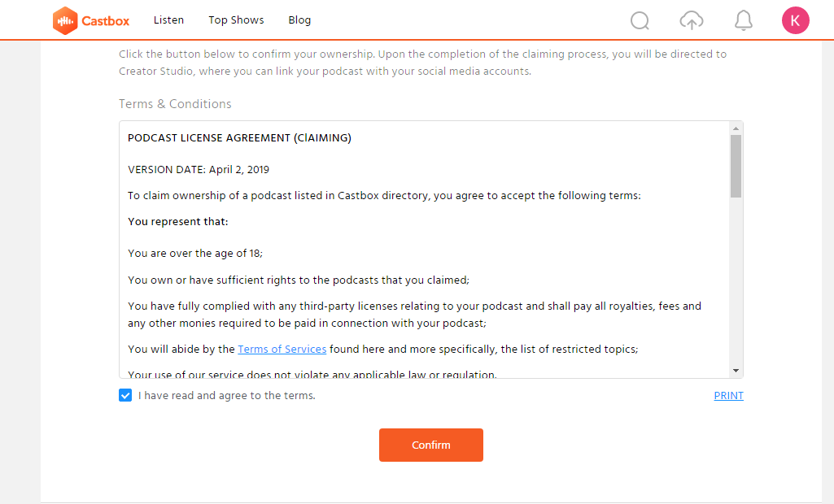Click the Castbox brand name text
Screen dimensions: 834x504
[x=105, y=21]
